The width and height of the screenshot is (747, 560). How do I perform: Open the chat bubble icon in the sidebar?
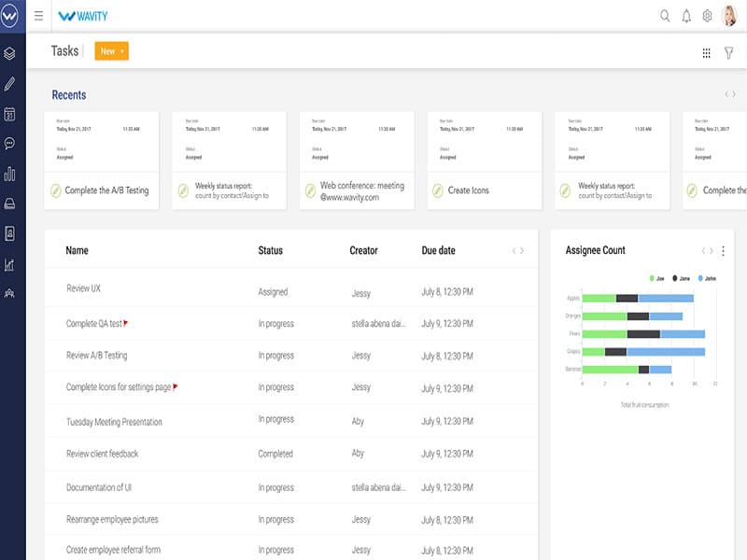(10, 144)
